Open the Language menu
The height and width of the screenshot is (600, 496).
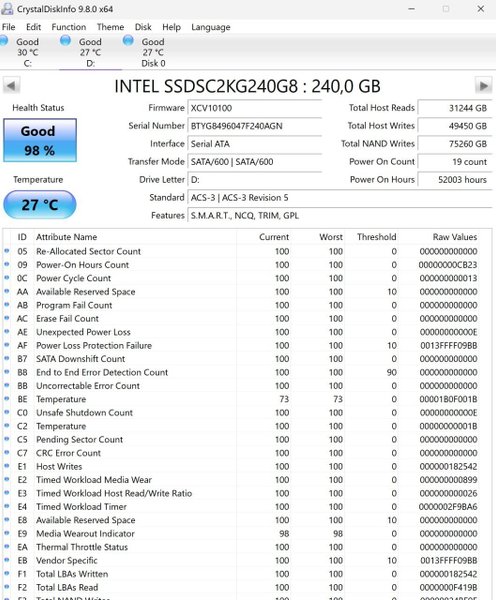pyautogui.click(x=211, y=27)
